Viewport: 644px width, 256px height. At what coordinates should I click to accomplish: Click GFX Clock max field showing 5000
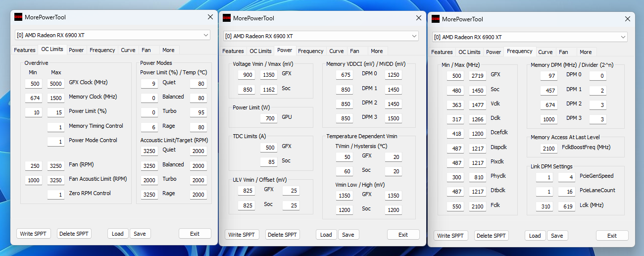56,84
